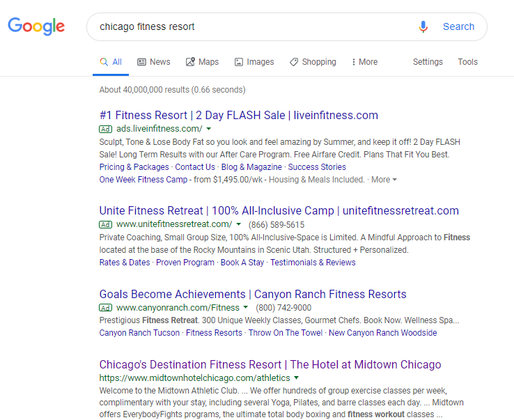Click the www.canyonranch.com/Fitness display URL
The width and height of the screenshot is (514, 420).
178,308
